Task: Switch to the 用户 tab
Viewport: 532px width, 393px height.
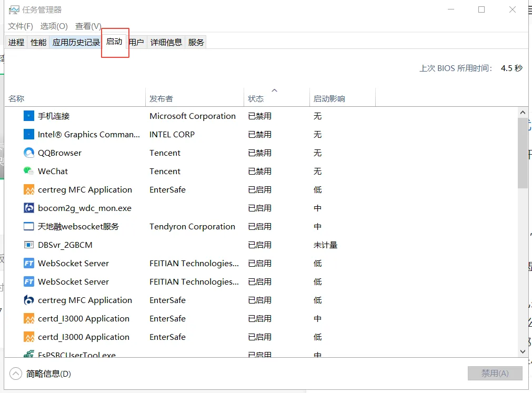Action: [x=137, y=43]
